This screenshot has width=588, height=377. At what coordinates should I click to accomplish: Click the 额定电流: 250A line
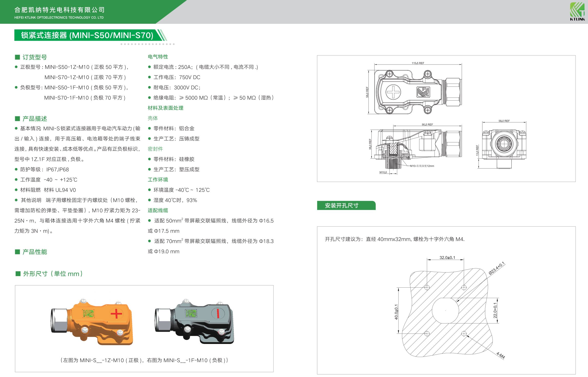point(206,67)
